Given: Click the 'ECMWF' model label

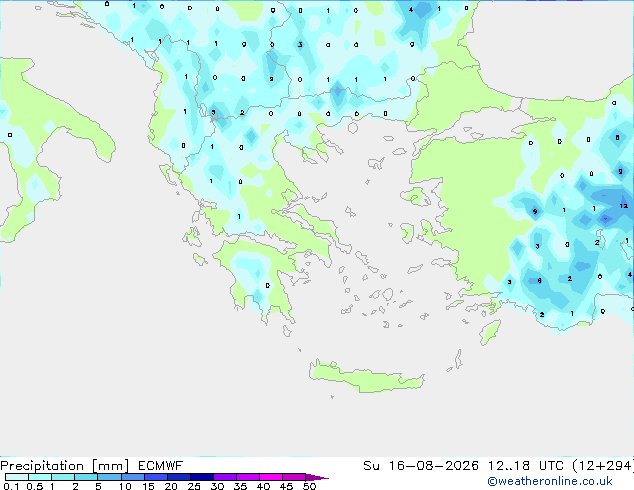Looking at the screenshot, I should point(161,466).
